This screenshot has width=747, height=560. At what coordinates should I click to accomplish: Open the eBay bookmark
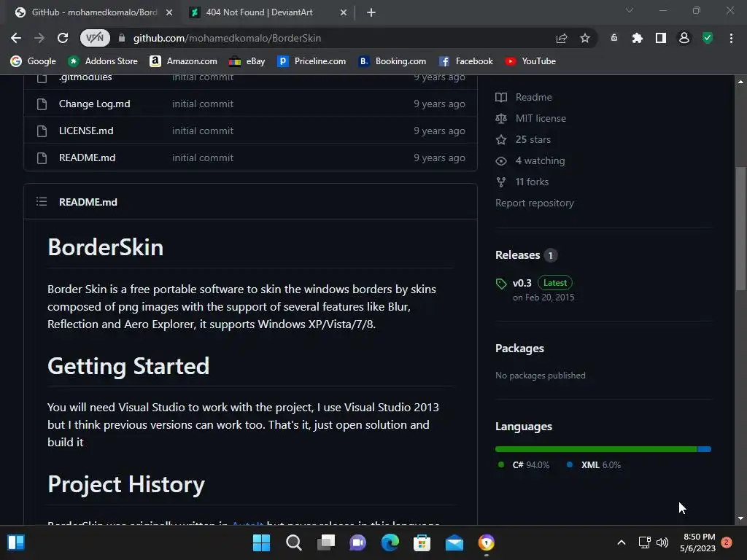tap(247, 61)
